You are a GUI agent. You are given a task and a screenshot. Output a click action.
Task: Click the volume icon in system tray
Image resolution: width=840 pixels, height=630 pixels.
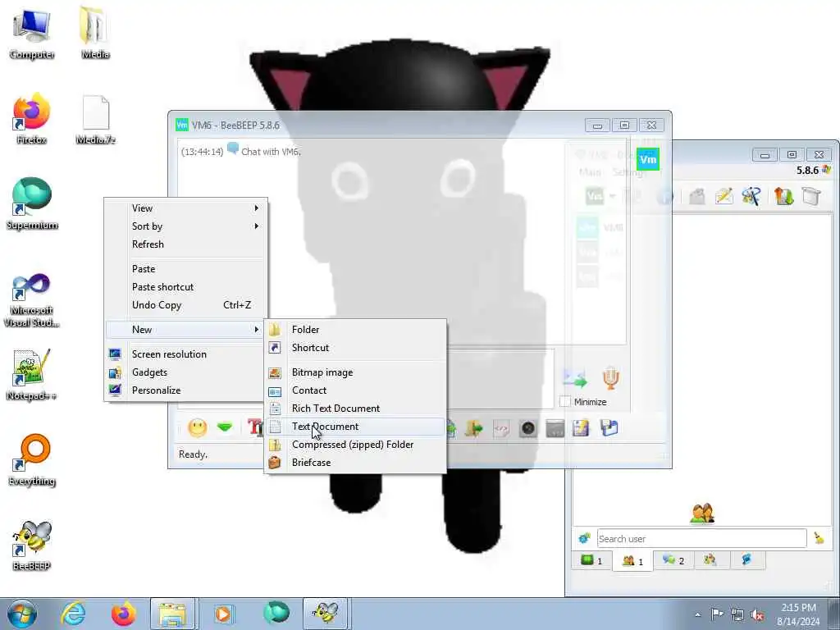(x=757, y=615)
